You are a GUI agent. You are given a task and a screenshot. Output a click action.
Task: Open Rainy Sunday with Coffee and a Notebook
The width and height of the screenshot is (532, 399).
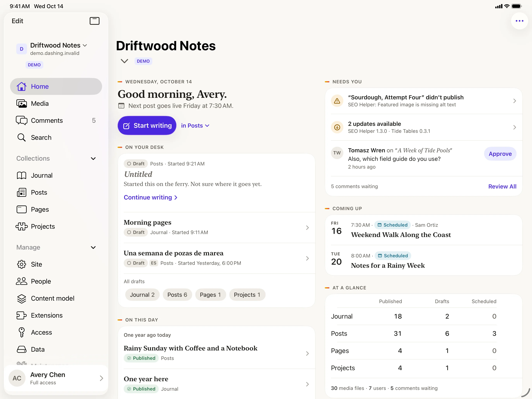217,353
